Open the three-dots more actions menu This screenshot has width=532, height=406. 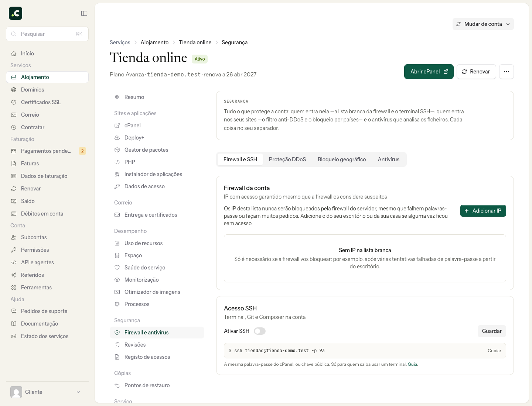507,72
